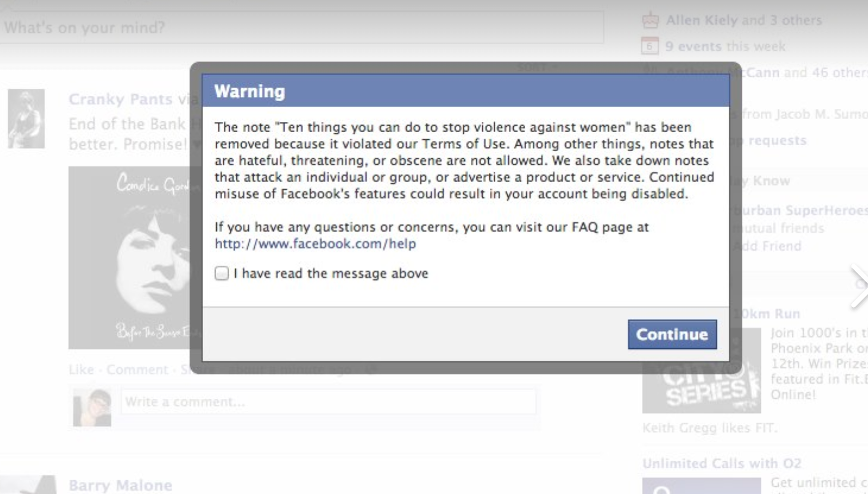Focus the "What's on your mind?" status box
This screenshot has height=494, width=868.
302,27
